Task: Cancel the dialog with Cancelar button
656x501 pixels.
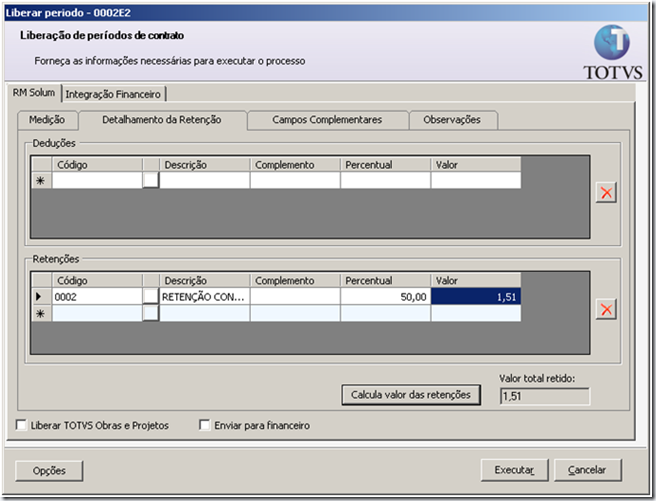Action: click(x=587, y=470)
